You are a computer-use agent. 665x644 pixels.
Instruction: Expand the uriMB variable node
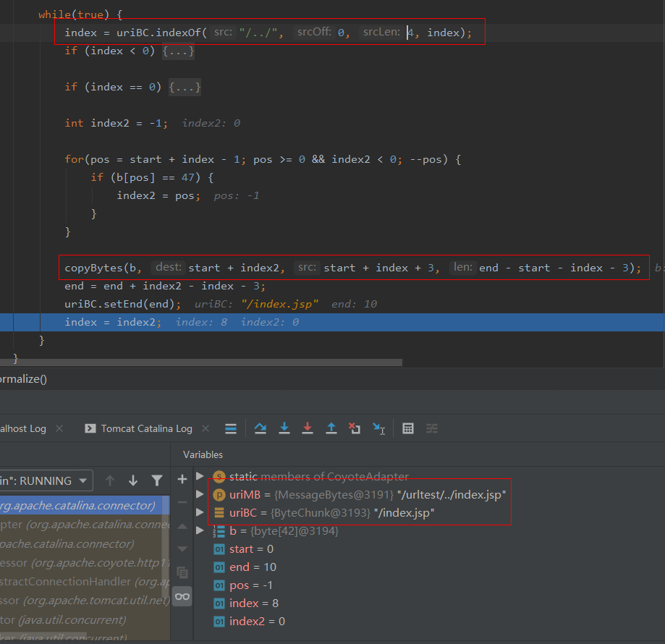coord(201,495)
